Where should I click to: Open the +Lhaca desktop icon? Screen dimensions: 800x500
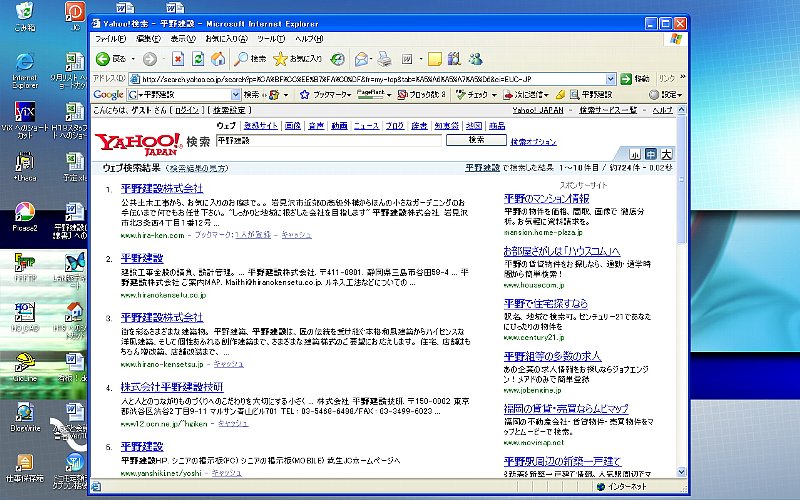[x=24, y=167]
